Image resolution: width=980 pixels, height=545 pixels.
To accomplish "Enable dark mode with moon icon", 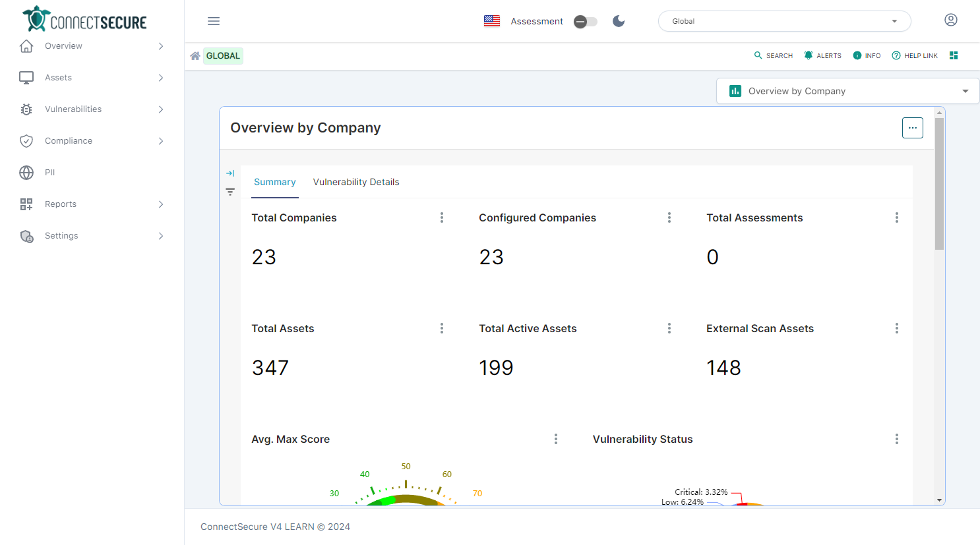I will tap(619, 21).
